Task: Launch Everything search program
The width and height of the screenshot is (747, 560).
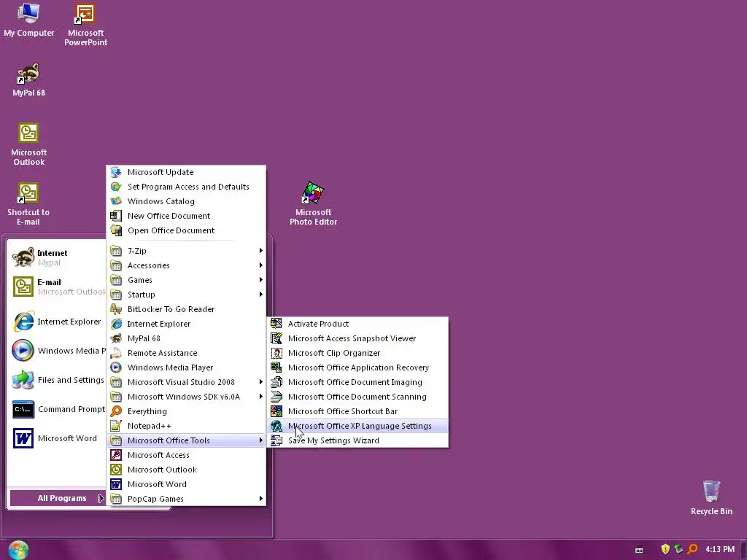Action: tap(186, 411)
